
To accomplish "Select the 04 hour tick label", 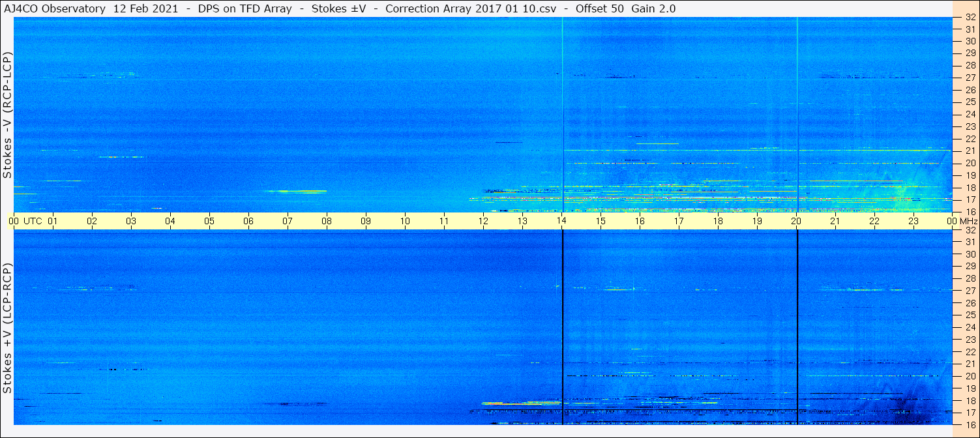I will coord(170,221).
